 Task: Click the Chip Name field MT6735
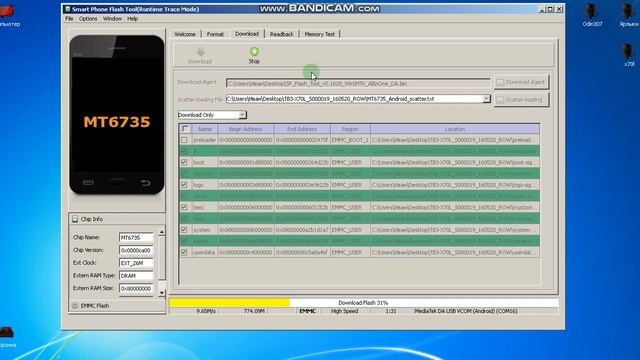(136, 237)
